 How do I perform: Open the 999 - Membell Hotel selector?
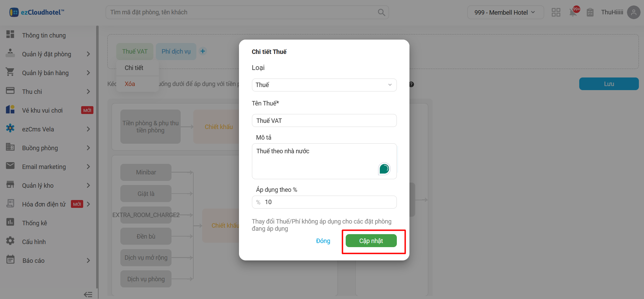(505, 13)
